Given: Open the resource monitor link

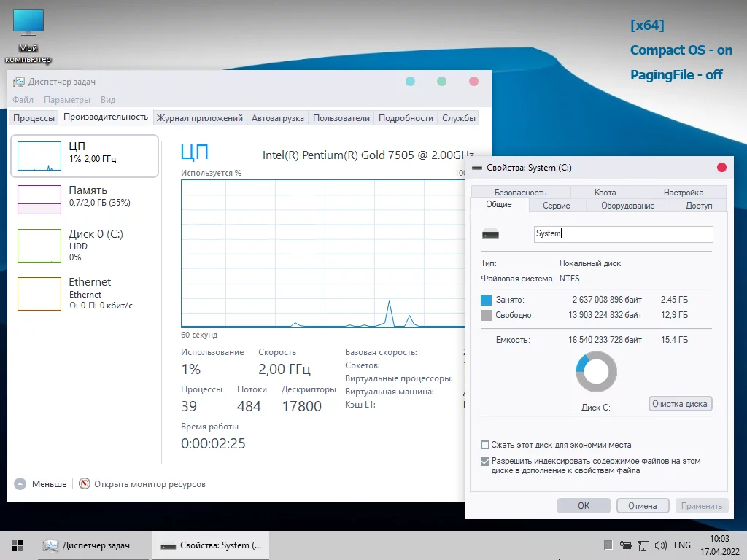Looking at the screenshot, I should click(x=150, y=484).
